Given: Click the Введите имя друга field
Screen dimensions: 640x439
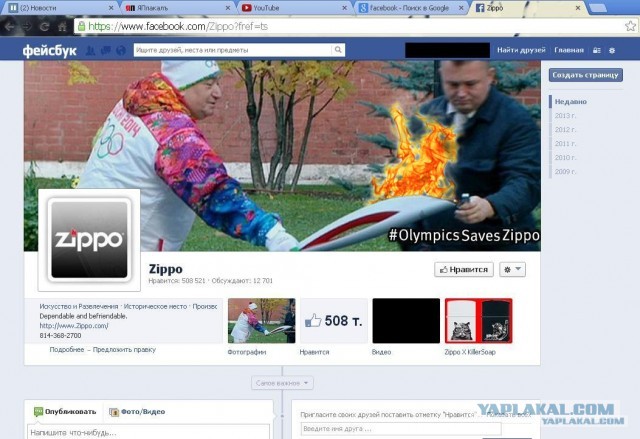Looking at the screenshot, I should 401,429.
